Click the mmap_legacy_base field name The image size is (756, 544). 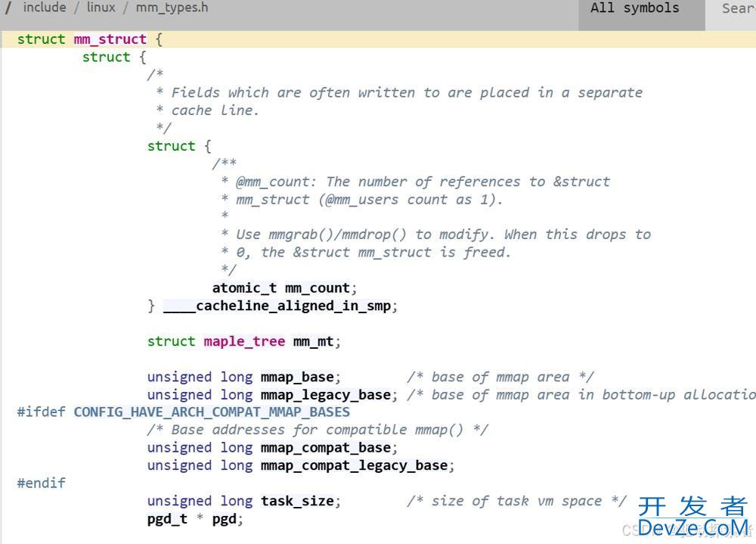325,395
